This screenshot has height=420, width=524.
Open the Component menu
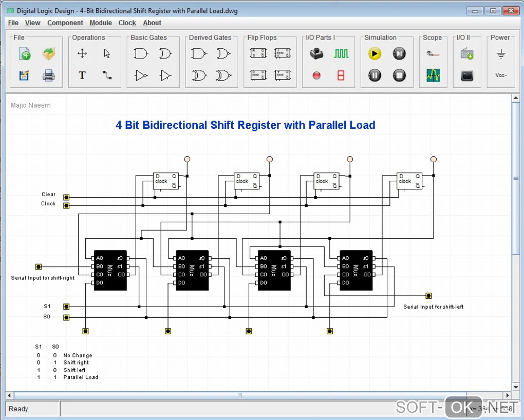pos(65,23)
